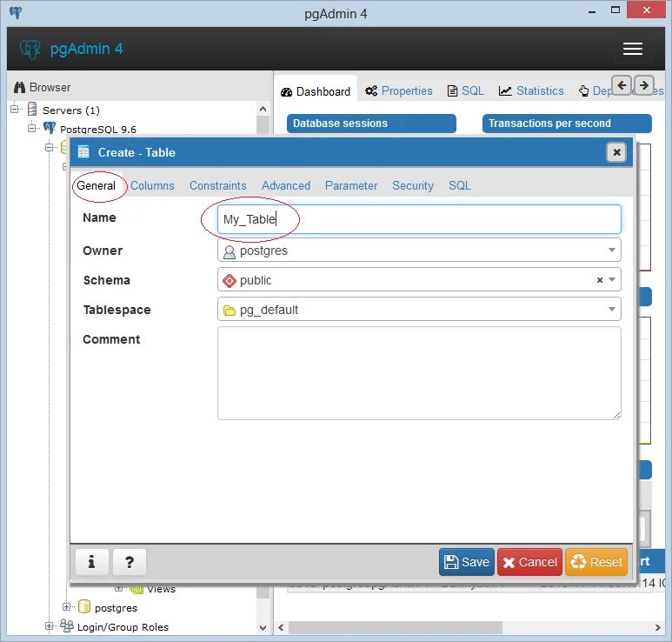The height and width of the screenshot is (642, 672).
Task: Click the info button in dialog footer
Action: [91, 561]
